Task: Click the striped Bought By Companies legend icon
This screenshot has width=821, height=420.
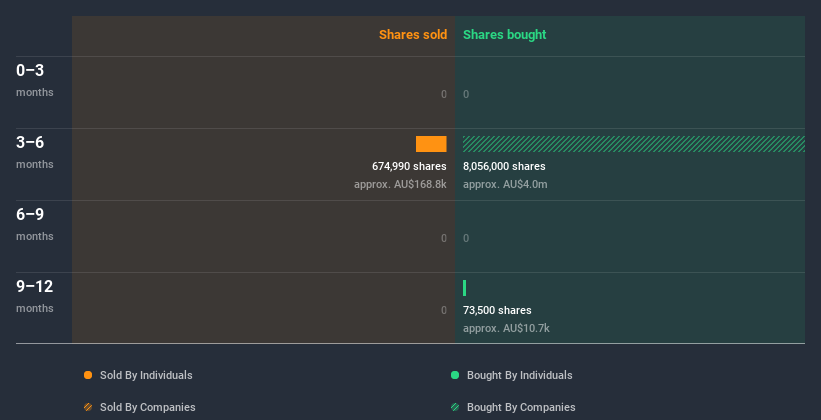Action: 455,407
